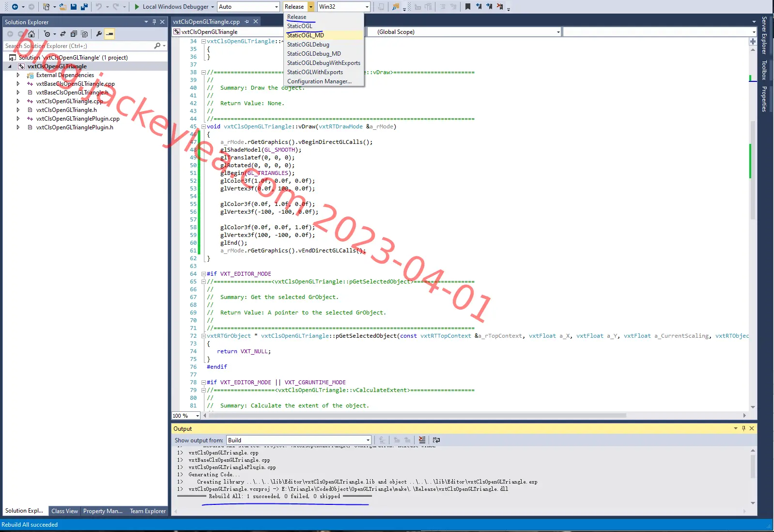Image resolution: width=774 pixels, height=532 pixels.
Task: Click Clear All in the Output panel toolbar
Action: (422, 440)
